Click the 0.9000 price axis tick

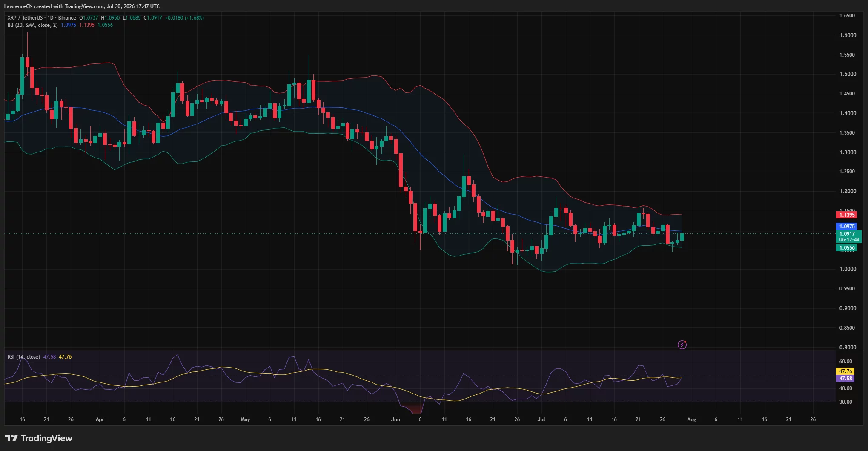847,308
